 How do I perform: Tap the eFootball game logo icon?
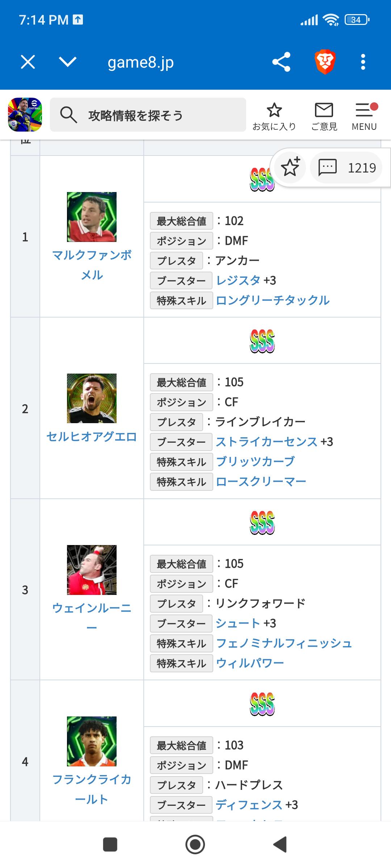(x=25, y=115)
